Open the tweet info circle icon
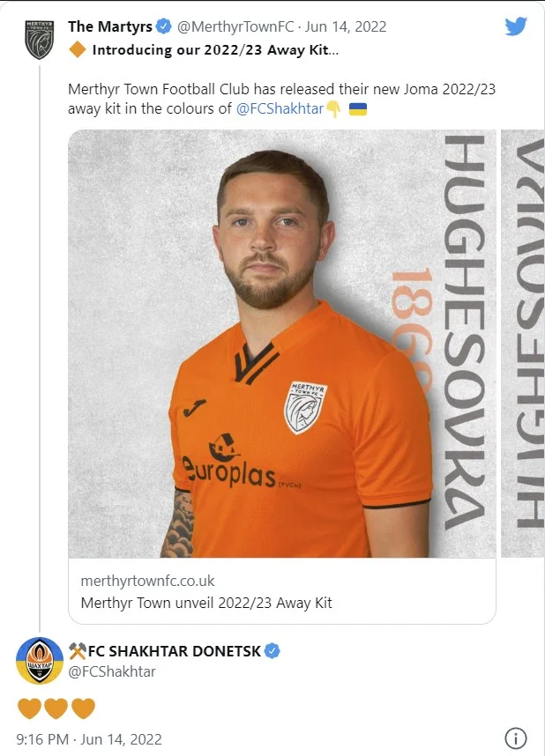The height and width of the screenshot is (756, 545). click(x=515, y=738)
